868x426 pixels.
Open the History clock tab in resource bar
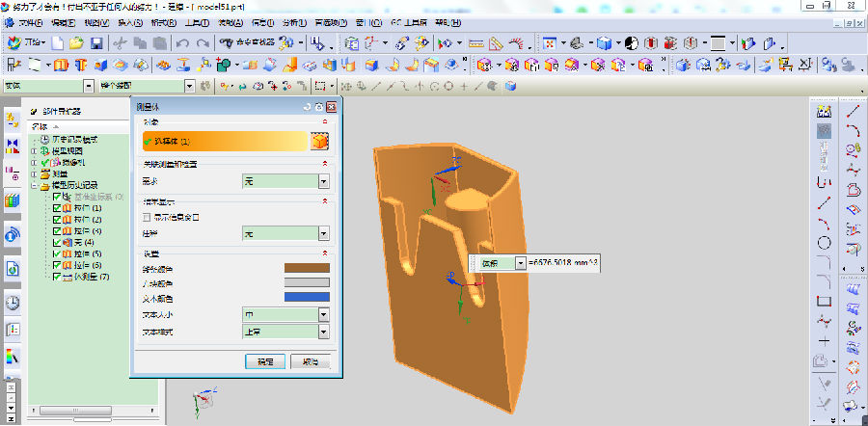tap(13, 302)
